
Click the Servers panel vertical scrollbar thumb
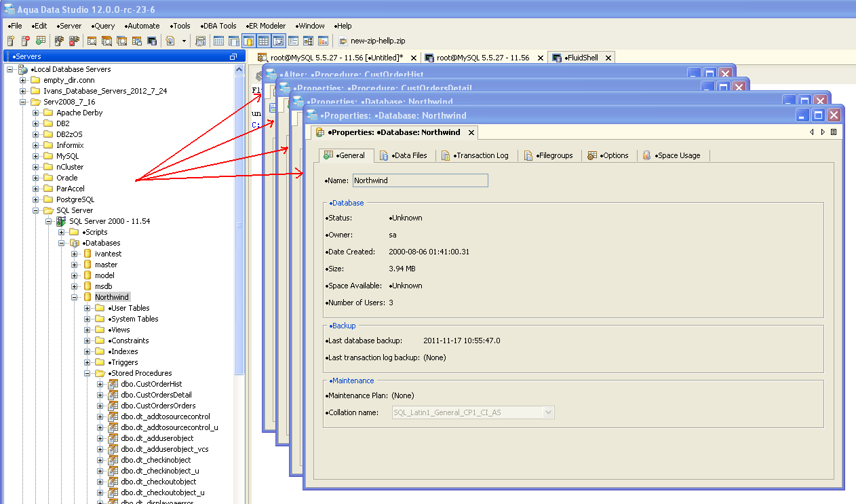click(x=239, y=224)
